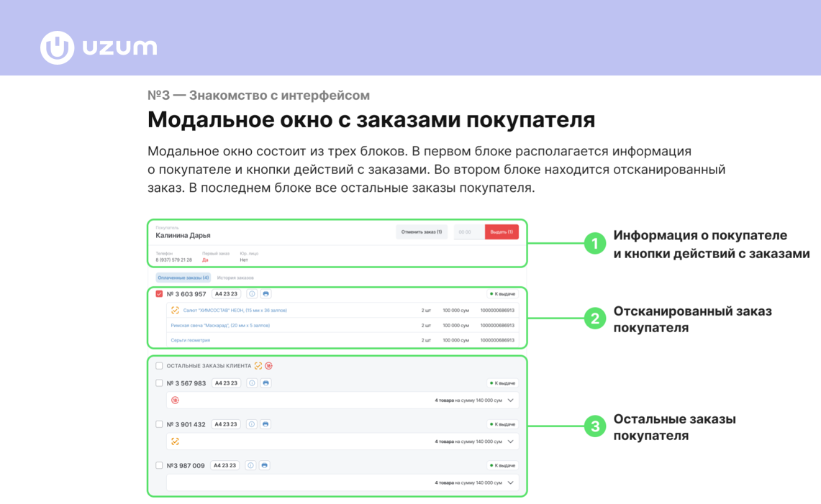Click order number № 3 603 957

[x=186, y=294]
